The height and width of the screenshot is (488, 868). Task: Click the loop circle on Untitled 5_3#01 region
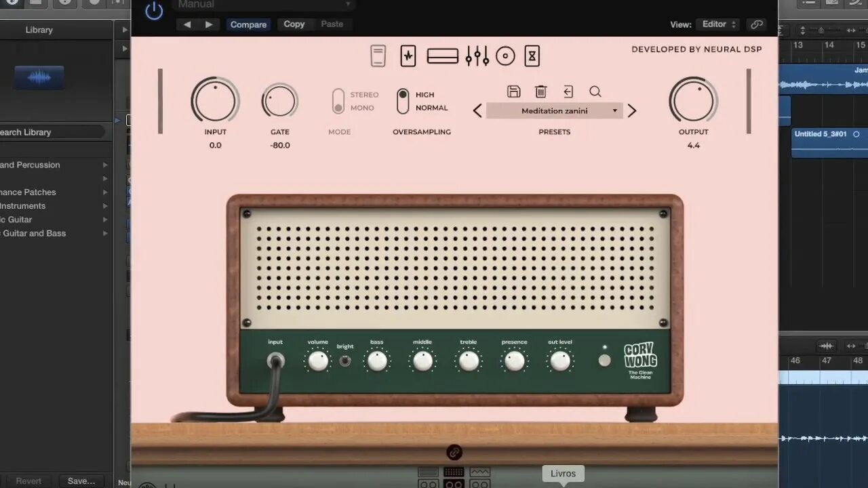pos(856,134)
